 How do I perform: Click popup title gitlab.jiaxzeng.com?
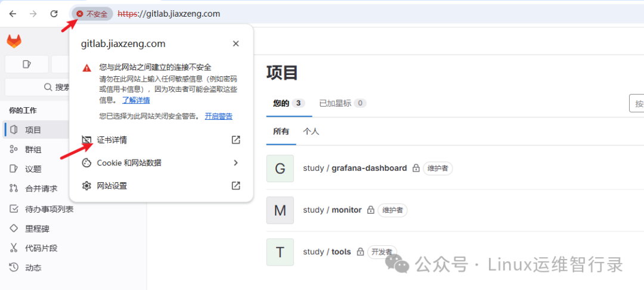point(123,43)
